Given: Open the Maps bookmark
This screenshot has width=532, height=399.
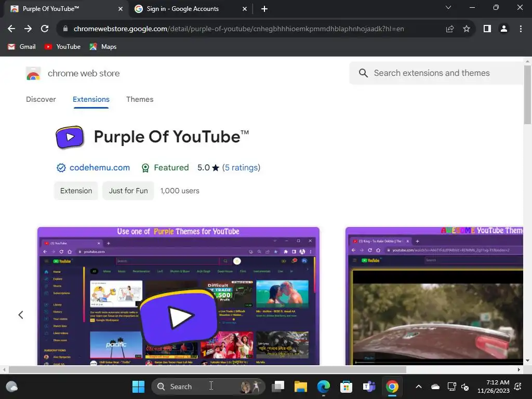Looking at the screenshot, I should 103,47.
